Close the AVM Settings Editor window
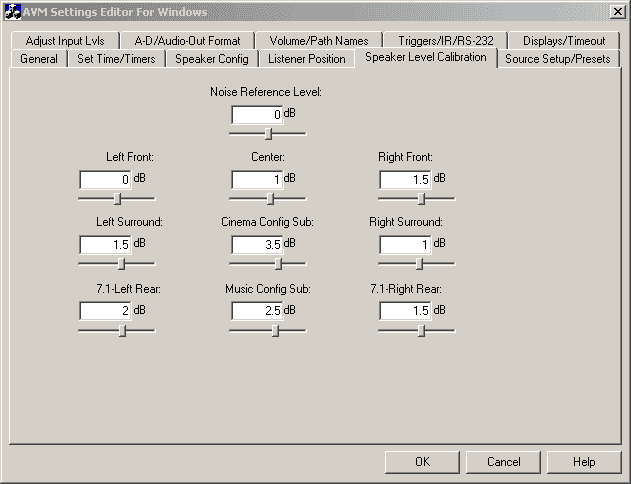 click(x=617, y=12)
